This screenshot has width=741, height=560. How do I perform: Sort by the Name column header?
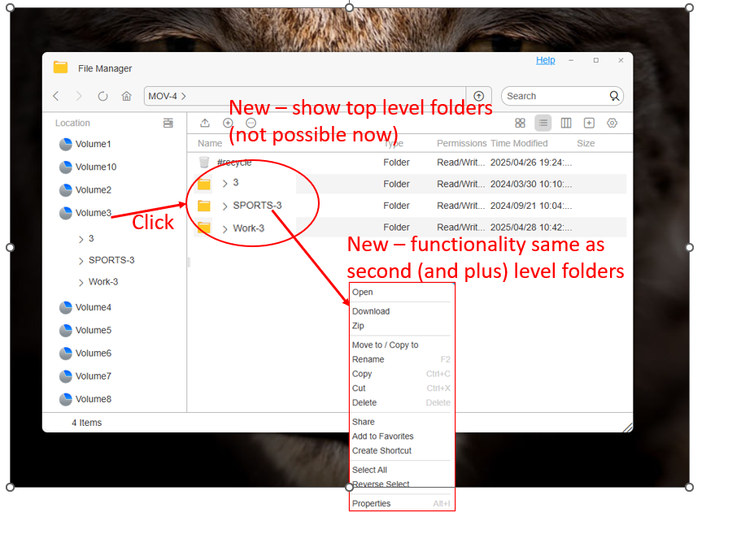[x=210, y=144]
